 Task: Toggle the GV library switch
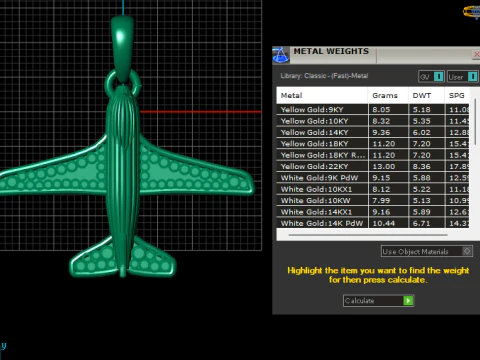[x=431, y=77]
